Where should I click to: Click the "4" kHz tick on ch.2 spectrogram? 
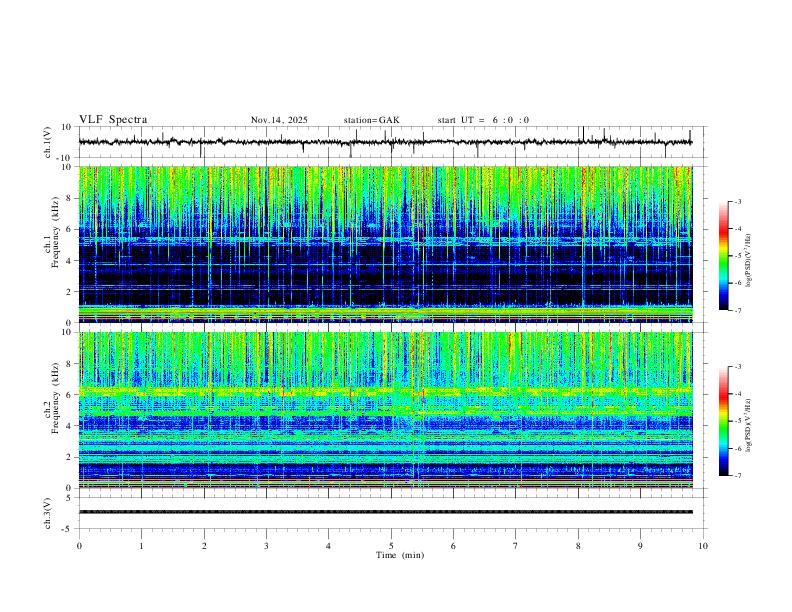tap(70, 426)
